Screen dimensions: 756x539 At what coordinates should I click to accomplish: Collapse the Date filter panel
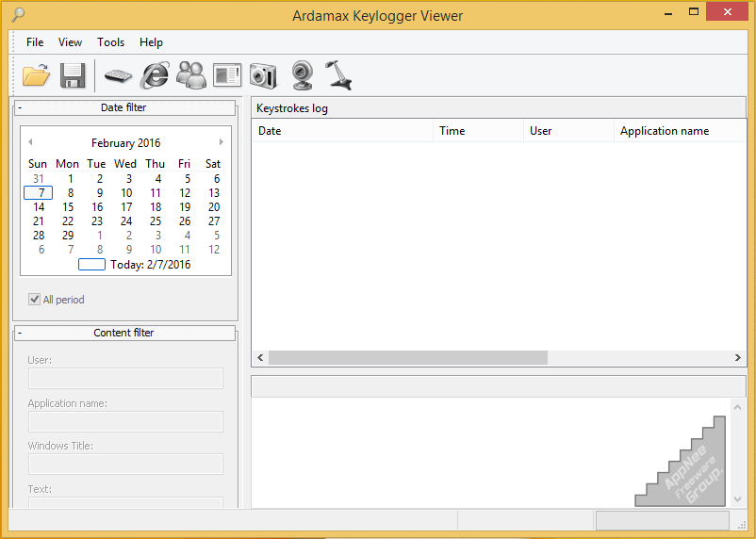pyautogui.click(x=20, y=107)
